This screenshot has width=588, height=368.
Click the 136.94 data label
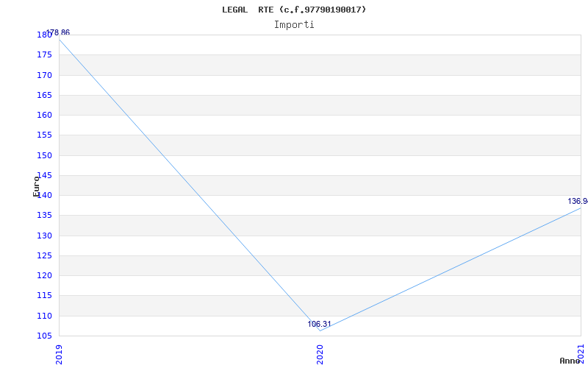coord(578,201)
